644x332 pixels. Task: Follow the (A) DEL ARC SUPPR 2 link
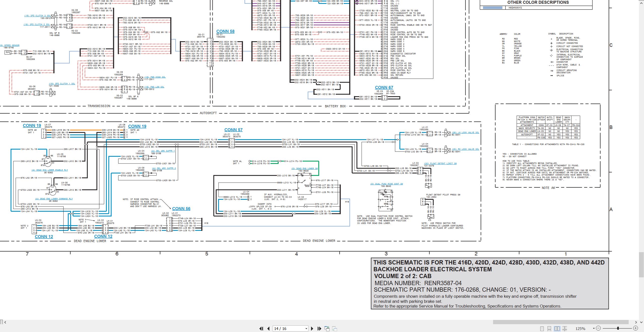164,168
